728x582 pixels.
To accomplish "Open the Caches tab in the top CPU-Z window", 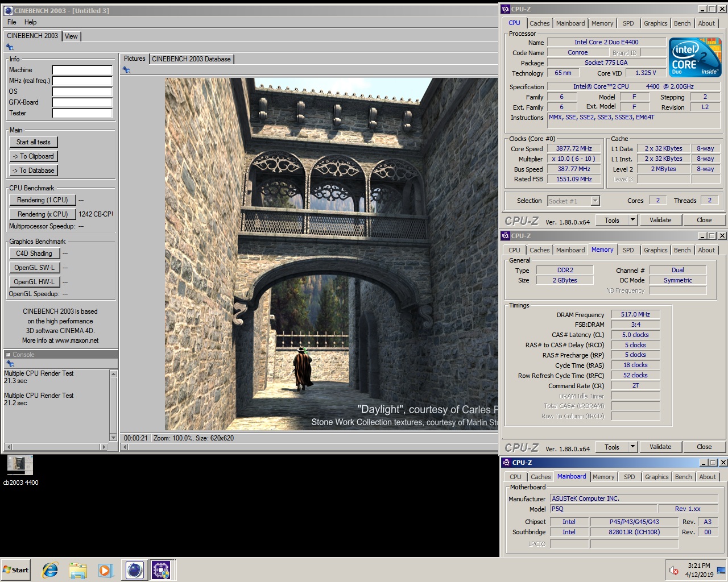I will tap(539, 23).
